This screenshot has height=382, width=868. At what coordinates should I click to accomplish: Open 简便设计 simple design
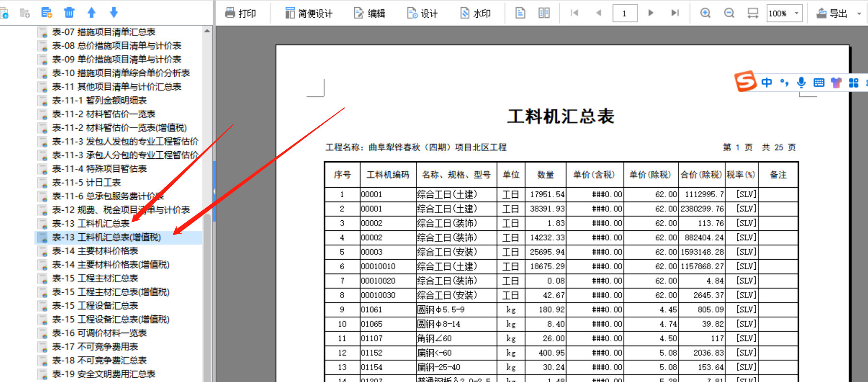[x=309, y=13]
